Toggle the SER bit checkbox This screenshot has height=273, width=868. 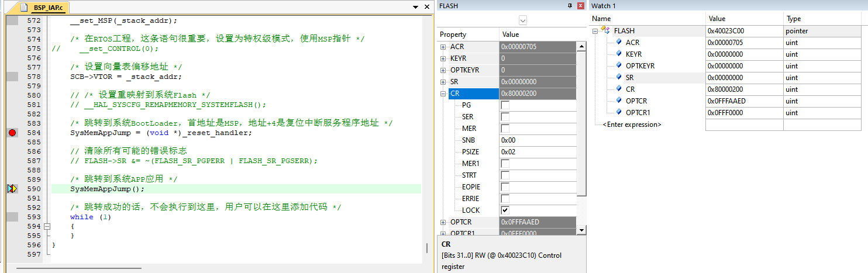tap(505, 117)
